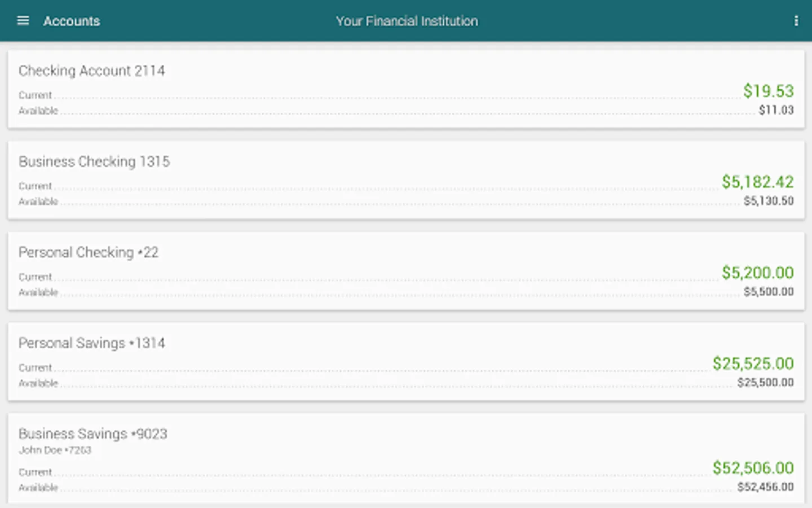Click the $25,525.00 current balance

pyautogui.click(x=753, y=364)
